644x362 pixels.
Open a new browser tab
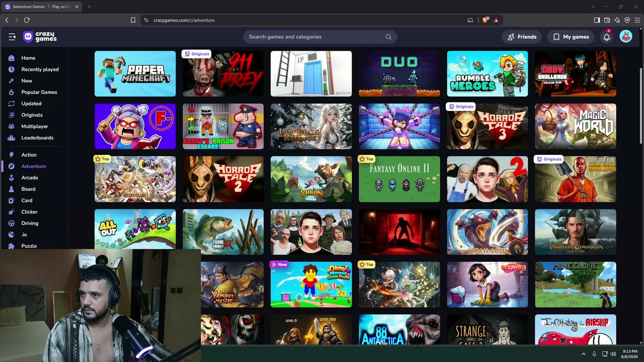[89, 7]
